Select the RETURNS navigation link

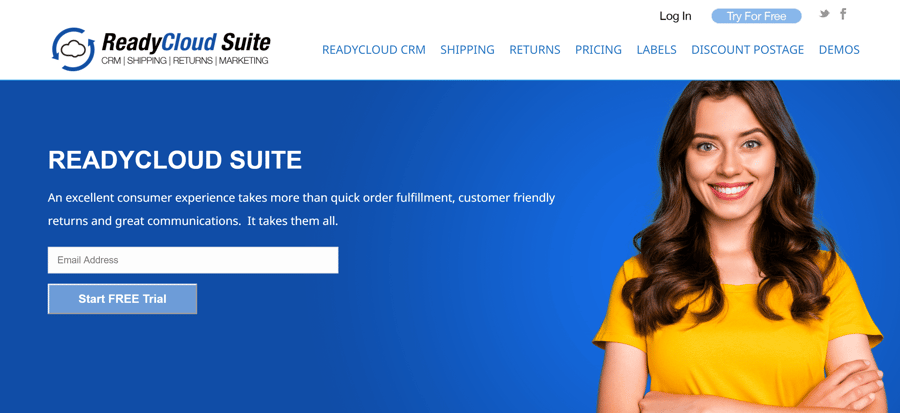click(x=535, y=50)
